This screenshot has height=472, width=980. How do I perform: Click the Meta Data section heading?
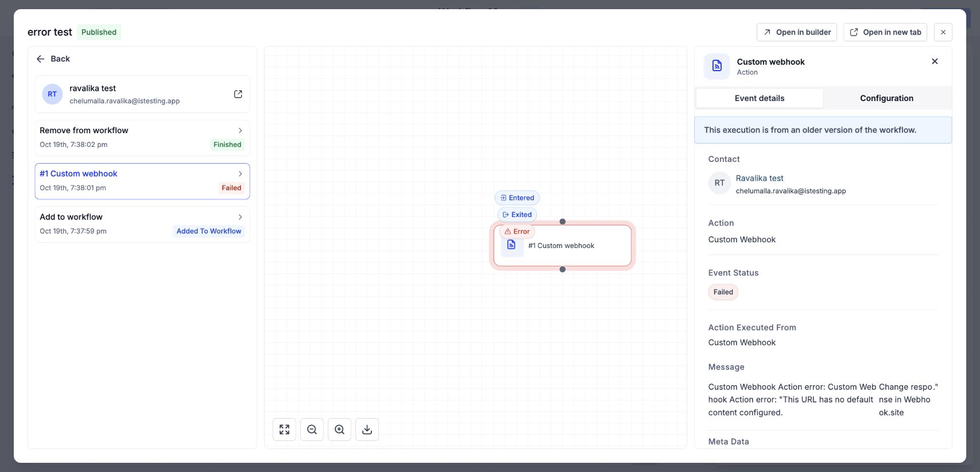pos(729,442)
